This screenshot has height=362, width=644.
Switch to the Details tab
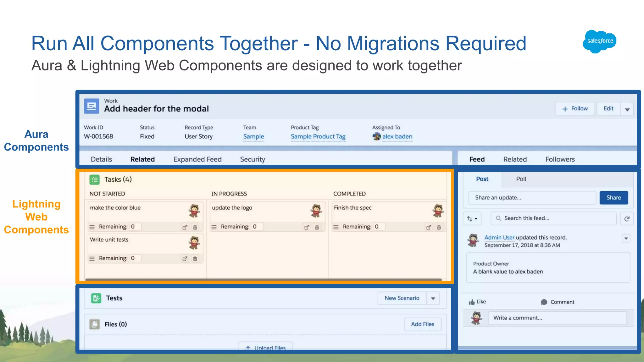tap(101, 159)
